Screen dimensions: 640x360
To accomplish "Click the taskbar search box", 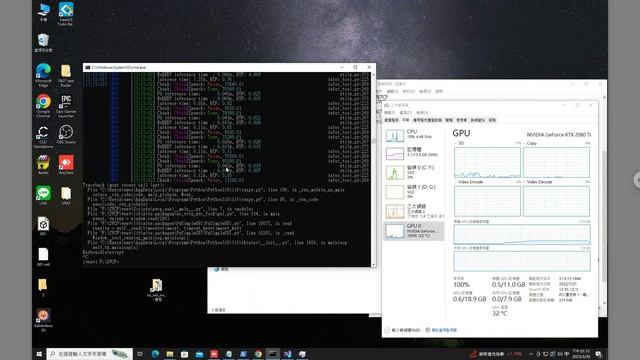I will coord(89,354).
